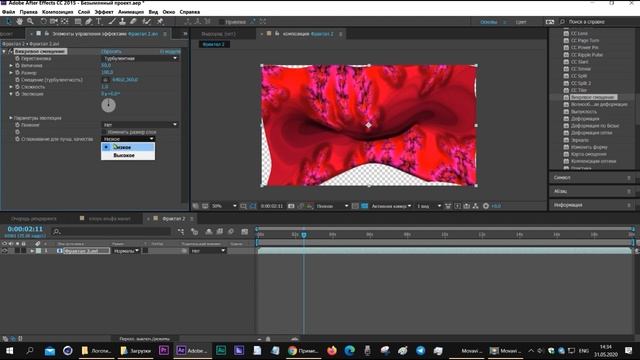The width and height of the screenshot is (640, 360).
Task: Expand the Размер property
Action: point(11,73)
